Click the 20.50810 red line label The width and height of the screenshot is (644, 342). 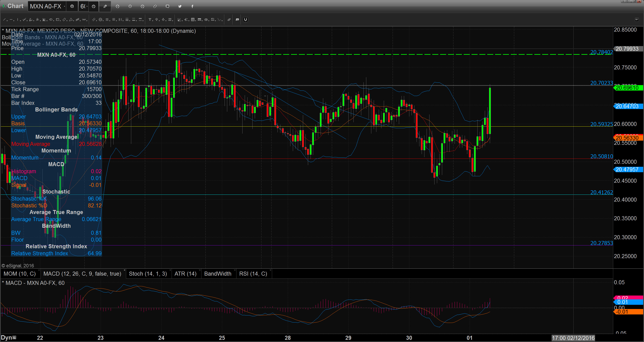coord(602,156)
